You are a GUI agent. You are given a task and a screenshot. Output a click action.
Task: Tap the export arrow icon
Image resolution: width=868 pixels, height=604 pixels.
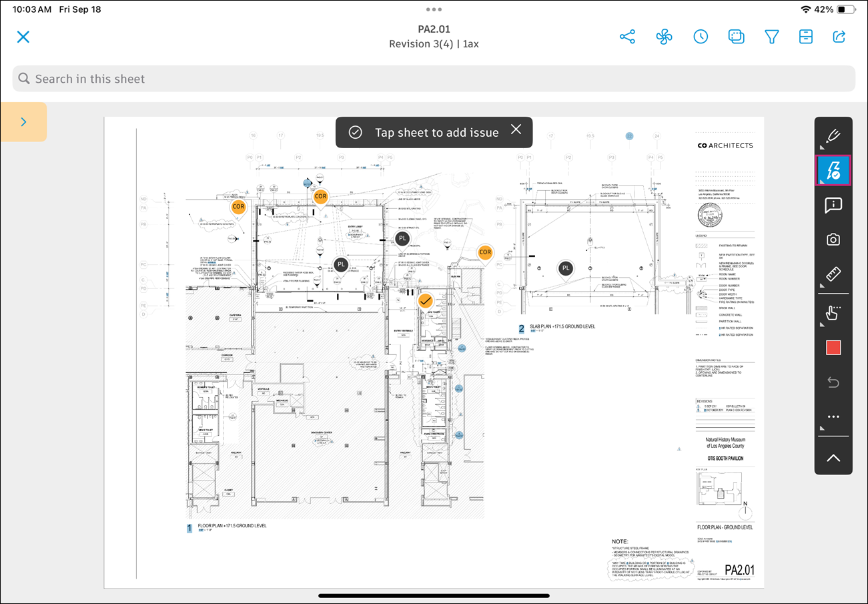(840, 37)
